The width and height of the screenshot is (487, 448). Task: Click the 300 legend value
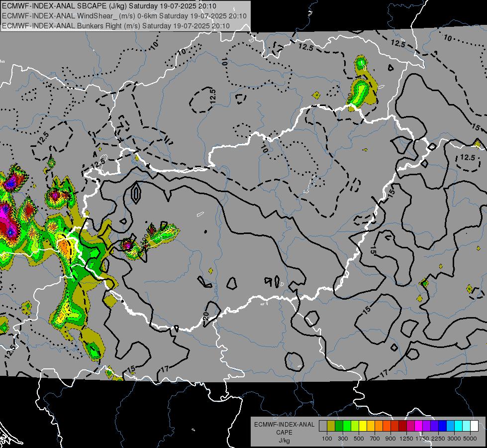tap(343, 439)
